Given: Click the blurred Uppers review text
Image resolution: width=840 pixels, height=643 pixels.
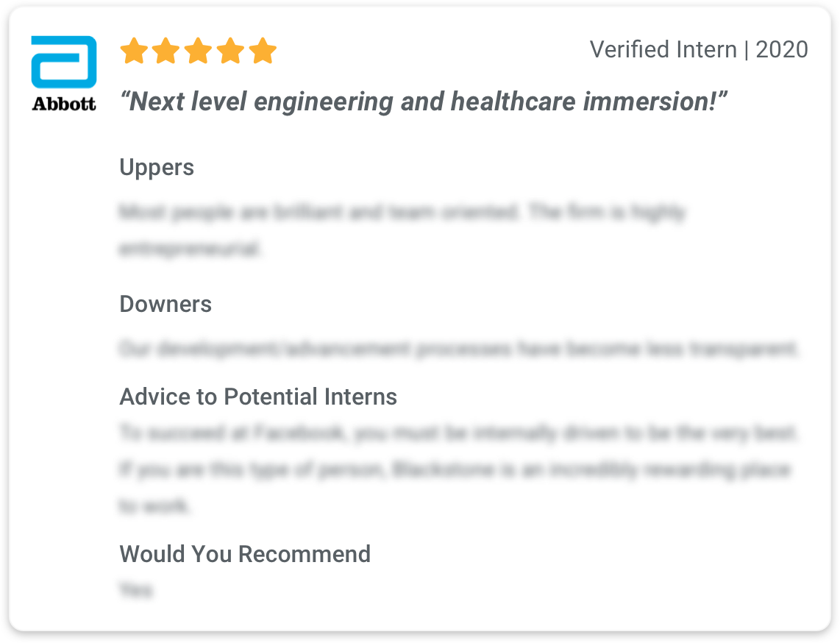Looking at the screenshot, I should [402, 230].
